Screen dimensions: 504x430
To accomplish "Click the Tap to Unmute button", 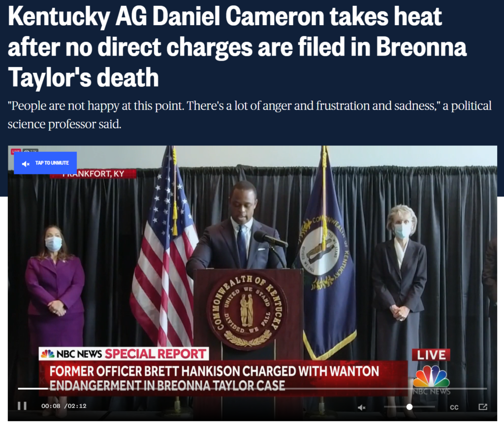I will pos(45,163).
